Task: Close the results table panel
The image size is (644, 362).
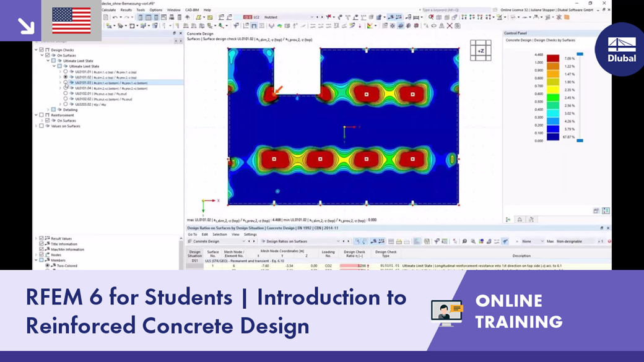Action: [x=608, y=228]
